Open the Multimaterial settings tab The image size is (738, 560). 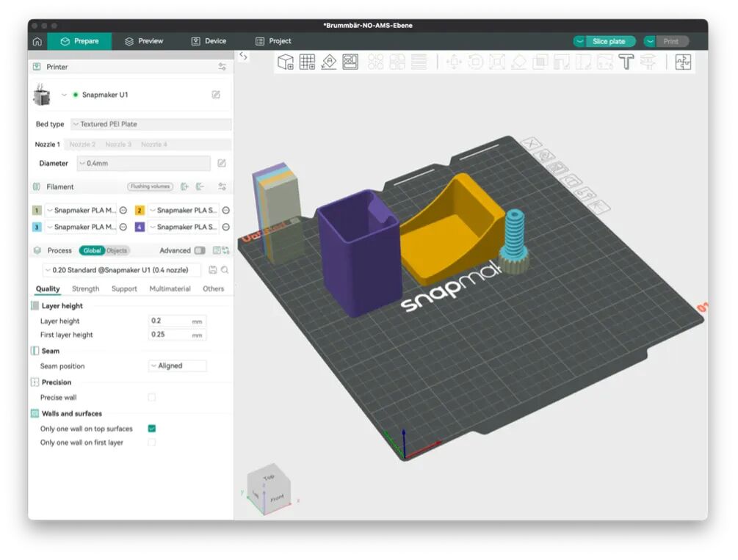170,289
